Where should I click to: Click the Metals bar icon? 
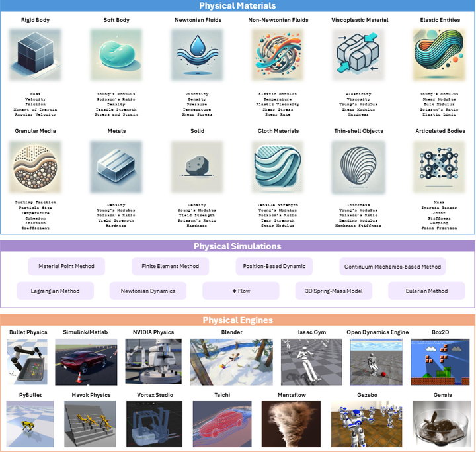pyautogui.click(x=116, y=167)
